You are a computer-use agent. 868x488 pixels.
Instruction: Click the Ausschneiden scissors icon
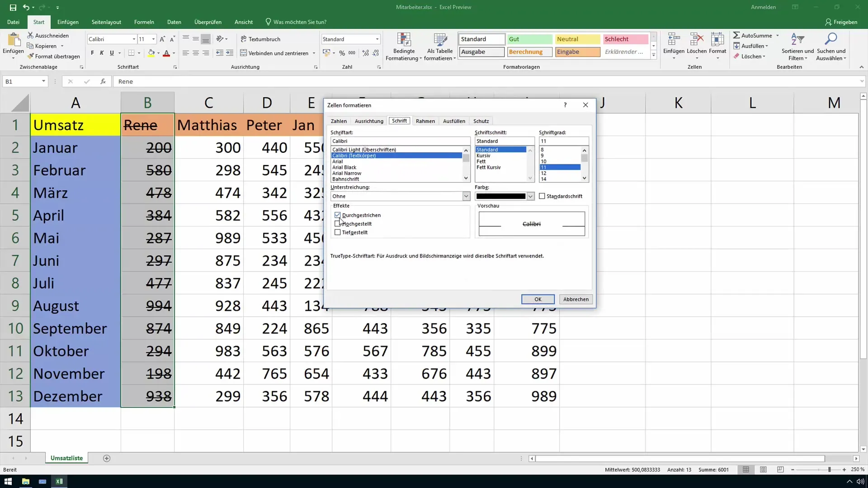(x=30, y=35)
